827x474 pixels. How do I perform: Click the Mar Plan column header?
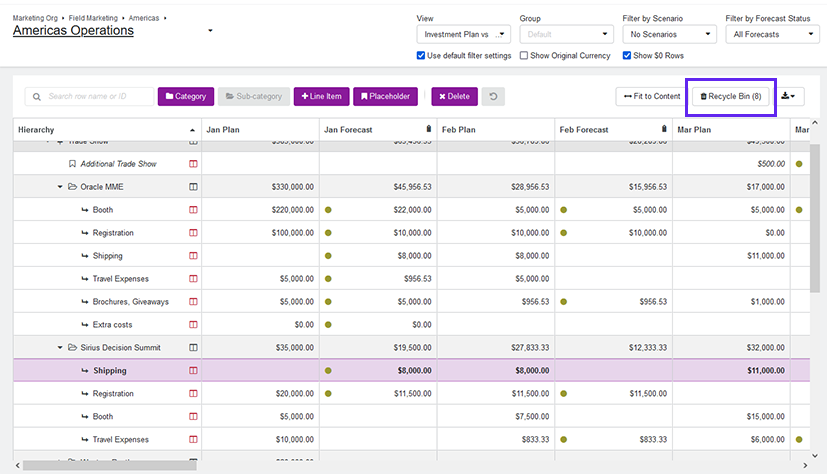[731, 130]
